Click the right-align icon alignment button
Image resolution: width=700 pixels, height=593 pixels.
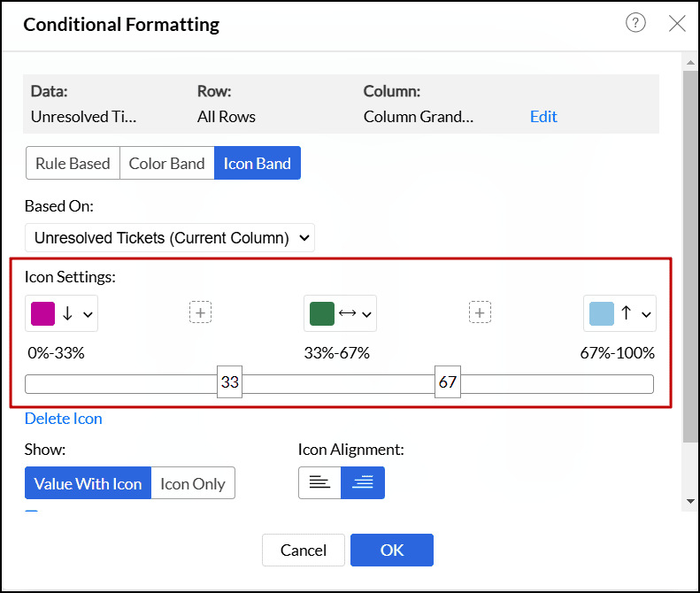click(363, 483)
